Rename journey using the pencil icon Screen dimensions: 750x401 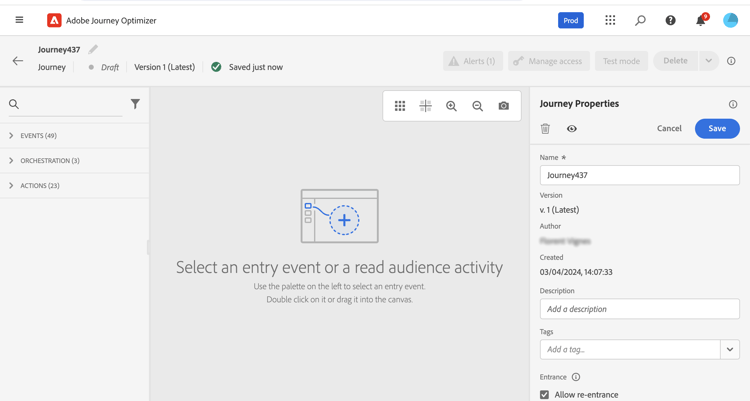click(x=93, y=49)
